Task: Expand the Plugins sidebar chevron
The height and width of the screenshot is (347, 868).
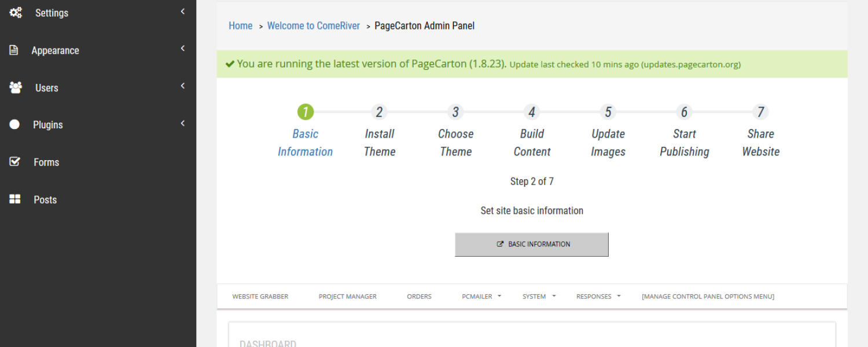Action: (x=183, y=123)
